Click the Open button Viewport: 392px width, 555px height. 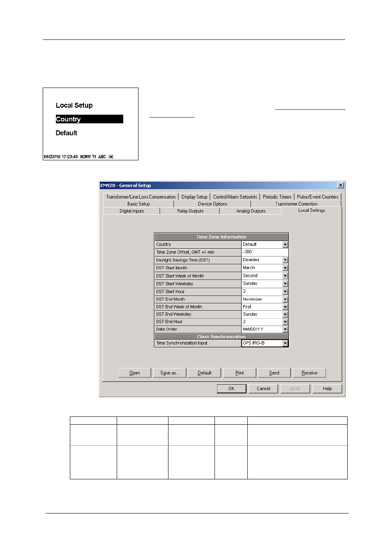[135, 373]
